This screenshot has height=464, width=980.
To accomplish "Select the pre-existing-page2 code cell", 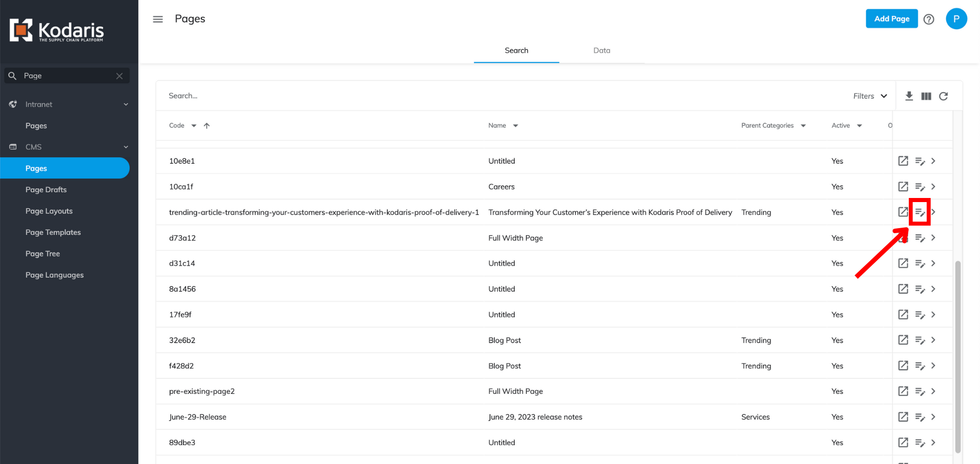I will (202, 391).
